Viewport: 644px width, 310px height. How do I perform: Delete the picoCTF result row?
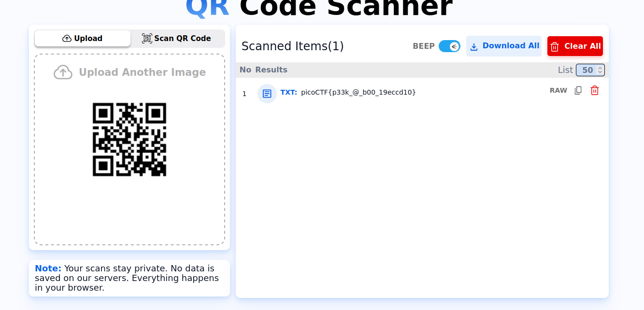coord(595,90)
